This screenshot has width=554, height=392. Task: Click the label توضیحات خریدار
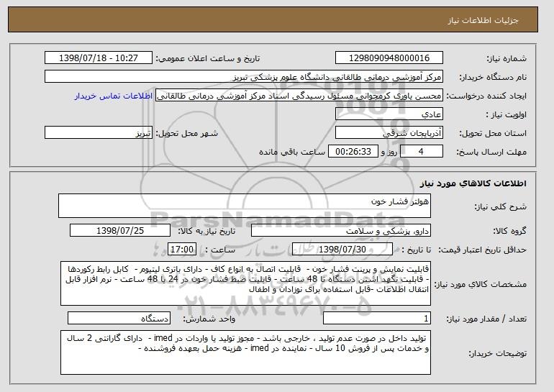(498, 353)
